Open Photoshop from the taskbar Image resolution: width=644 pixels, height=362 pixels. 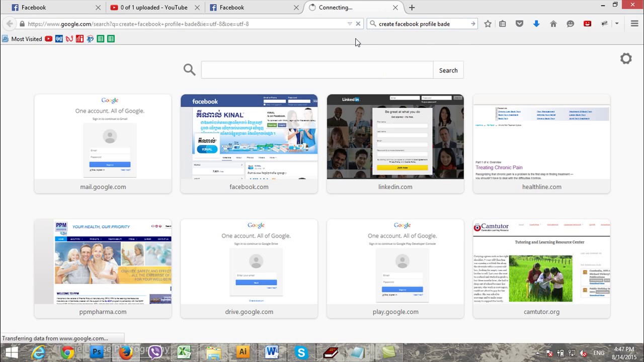[97, 352]
